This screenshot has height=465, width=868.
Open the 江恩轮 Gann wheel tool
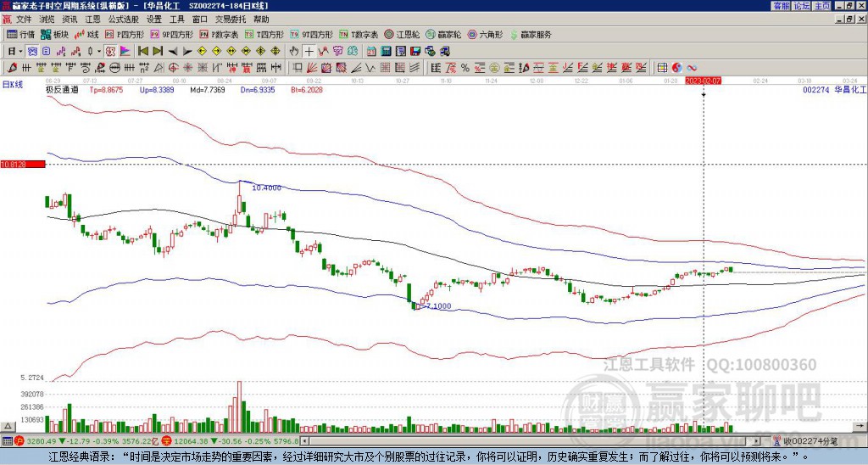pyautogui.click(x=403, y=35)
